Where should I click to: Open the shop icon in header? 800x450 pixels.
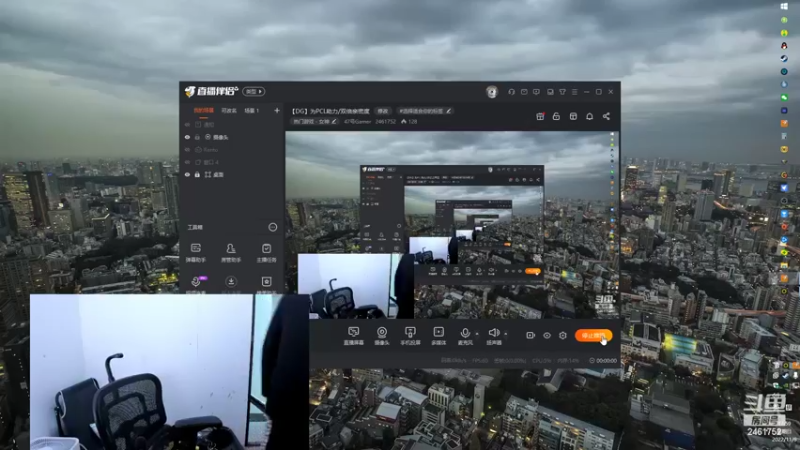pyautogui.click(x=573, y=116)
